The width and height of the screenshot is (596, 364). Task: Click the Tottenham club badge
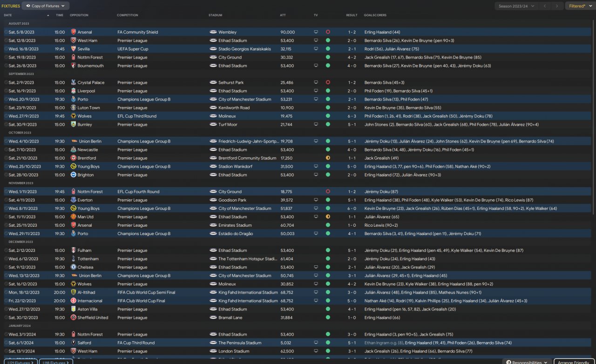click(74, 258)
